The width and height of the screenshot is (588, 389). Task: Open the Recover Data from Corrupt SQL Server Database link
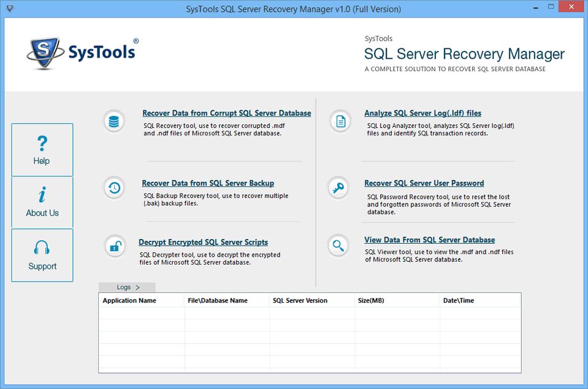click(226, 113)
